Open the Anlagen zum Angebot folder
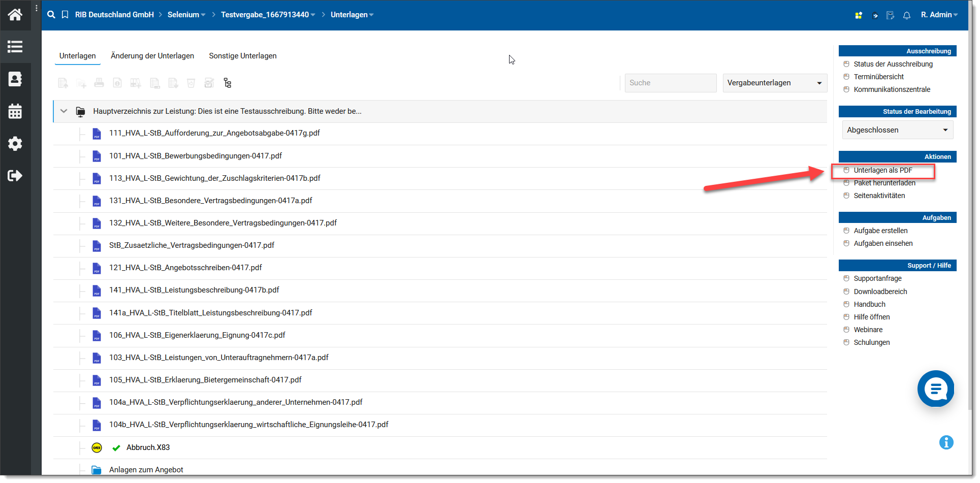The image size is (980, 483). click(x=146, y=470)
